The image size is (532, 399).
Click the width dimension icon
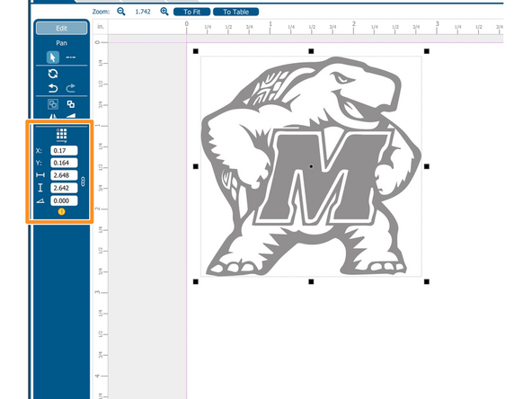(x=40, y=175)
